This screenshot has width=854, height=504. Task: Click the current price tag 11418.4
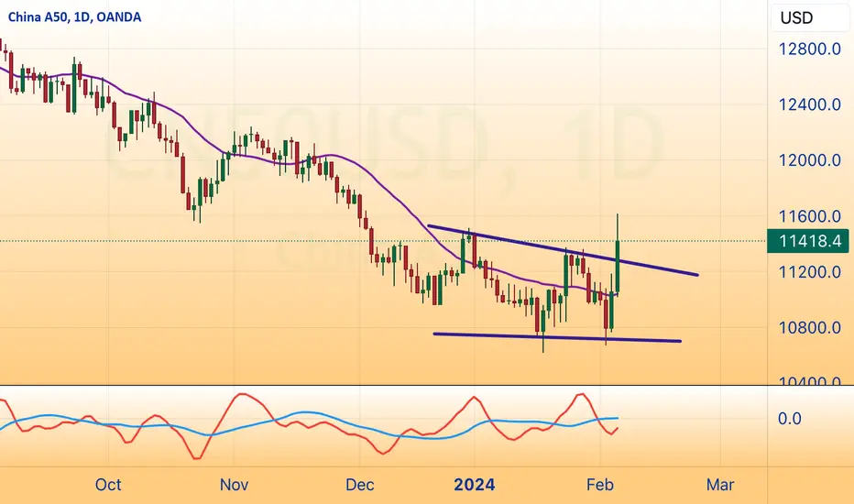tap(807, 241)
